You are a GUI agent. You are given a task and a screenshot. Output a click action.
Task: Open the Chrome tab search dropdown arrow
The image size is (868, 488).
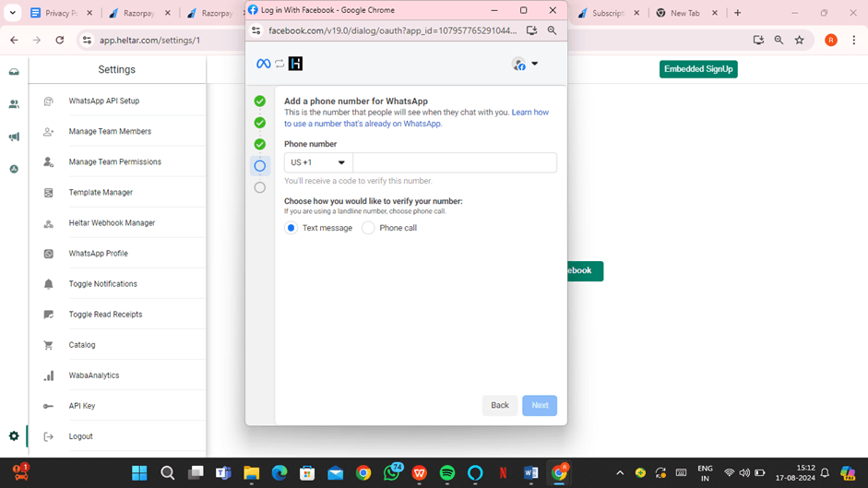13,14
